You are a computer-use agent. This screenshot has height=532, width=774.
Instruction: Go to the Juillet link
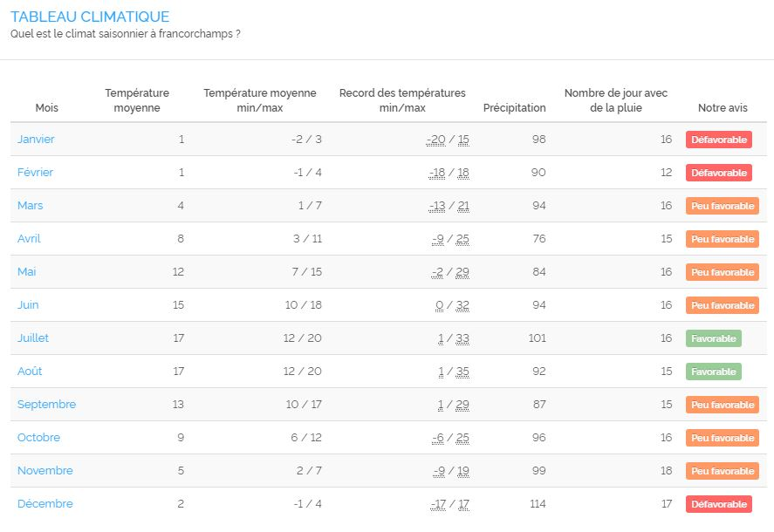[x=33, y=338]
